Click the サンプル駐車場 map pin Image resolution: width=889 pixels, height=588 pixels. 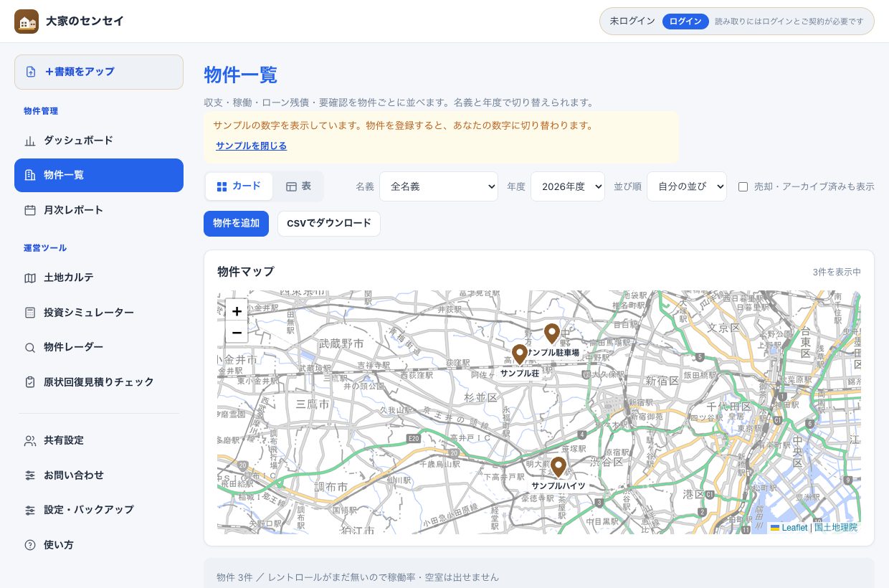pyautogui.click(x=551, y=334)
